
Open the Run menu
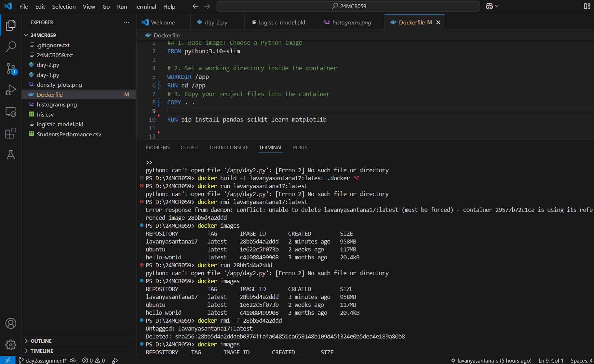click(122, 6)
